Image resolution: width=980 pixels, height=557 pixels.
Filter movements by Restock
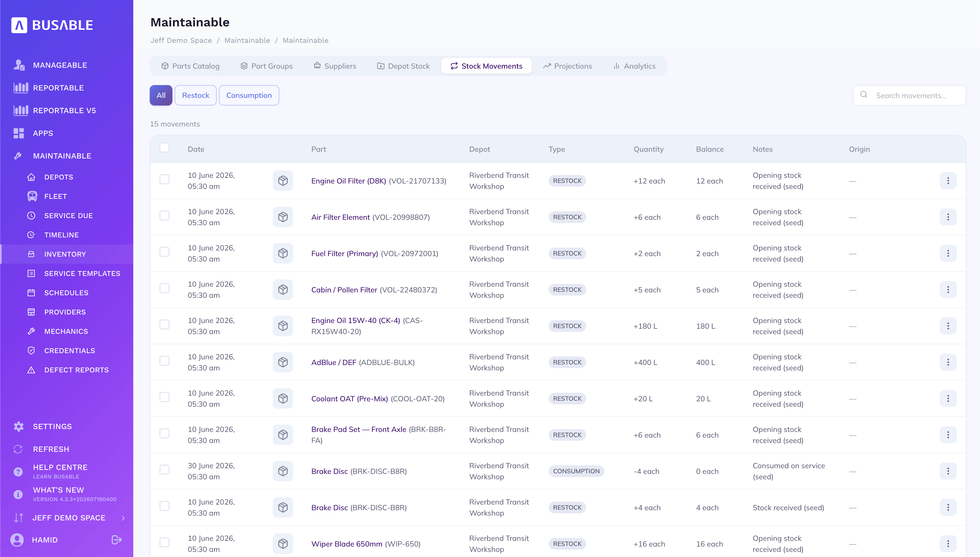195,95
